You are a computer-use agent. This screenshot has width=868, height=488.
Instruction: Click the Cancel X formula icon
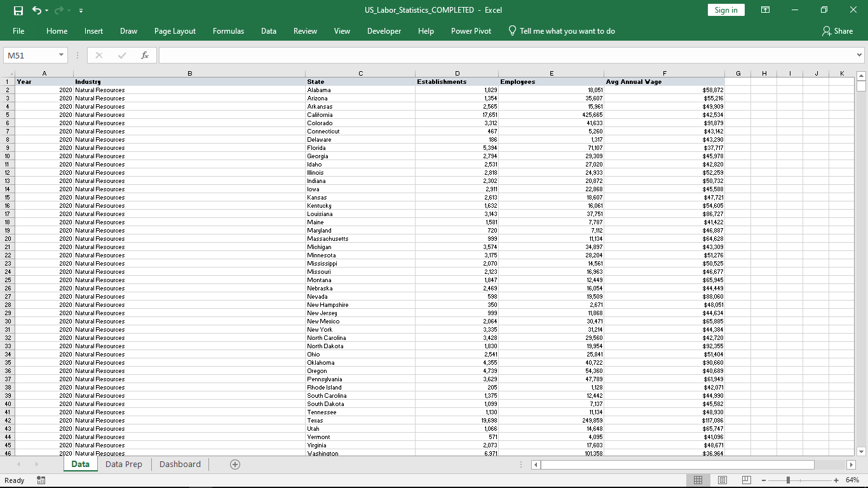99,55
